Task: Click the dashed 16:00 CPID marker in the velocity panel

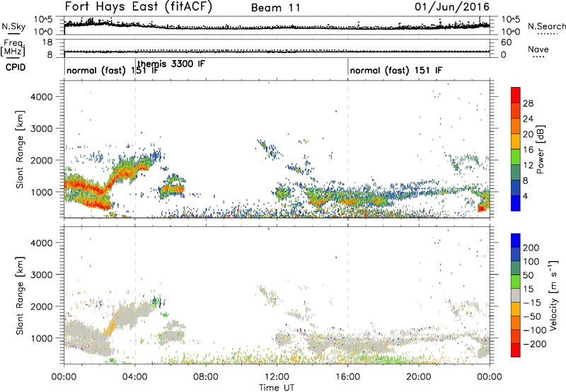Action: click(x=348, y=295)
